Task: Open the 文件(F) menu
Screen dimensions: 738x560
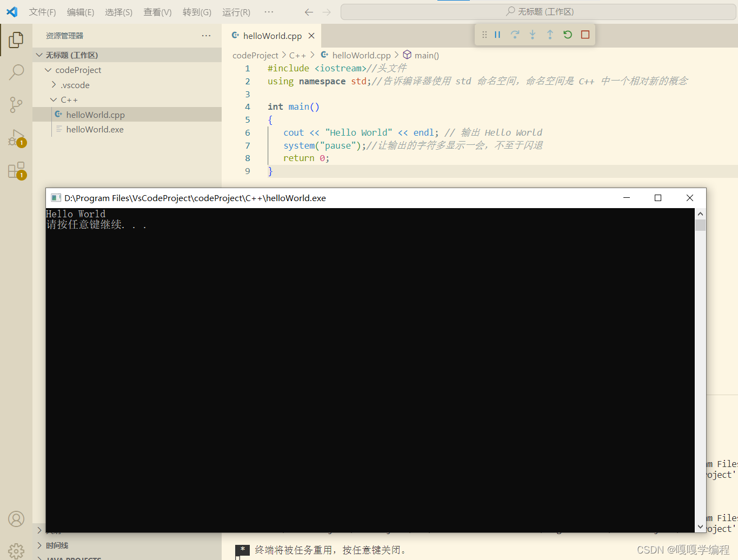Action: (x=42, y=12)
